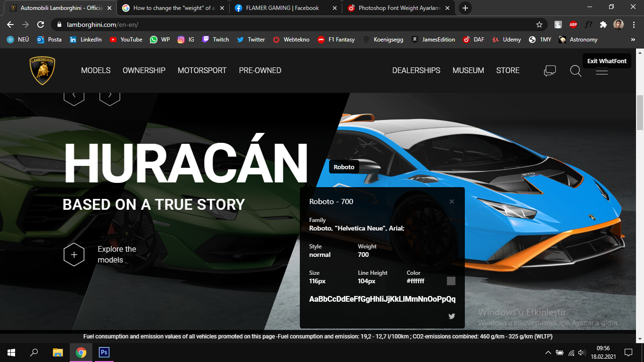
Task: Expand hidden bookmarks with double chevron
Action: 633,40
